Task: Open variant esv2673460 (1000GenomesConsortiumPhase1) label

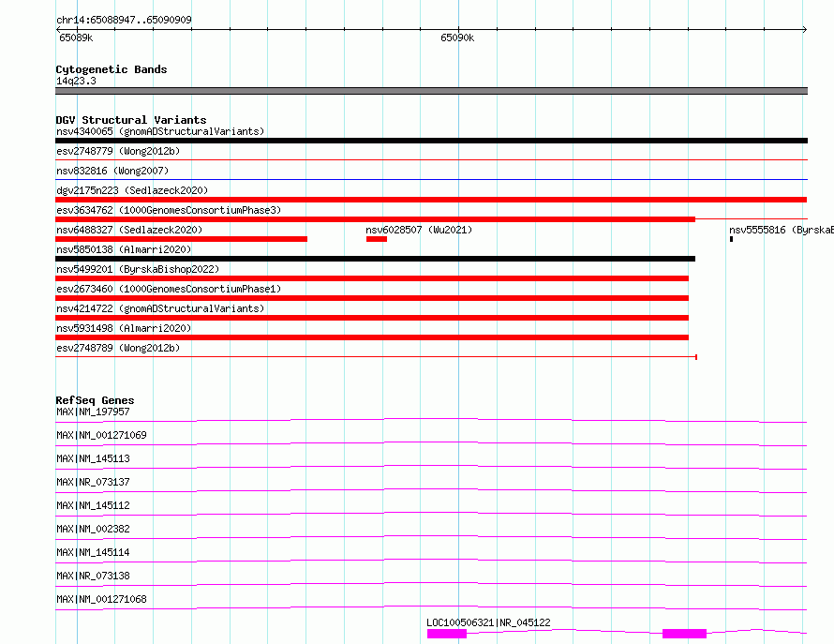Action: click(x=169, y=289)
